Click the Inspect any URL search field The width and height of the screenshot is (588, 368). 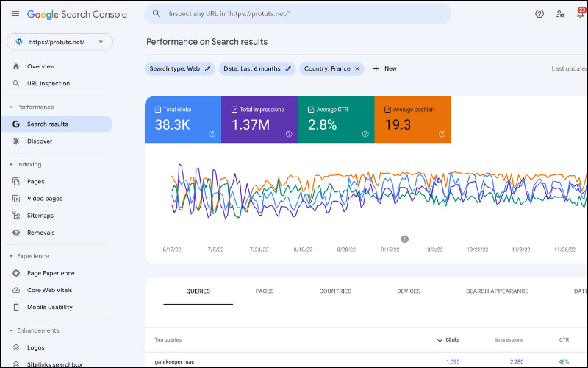(298, 14)
